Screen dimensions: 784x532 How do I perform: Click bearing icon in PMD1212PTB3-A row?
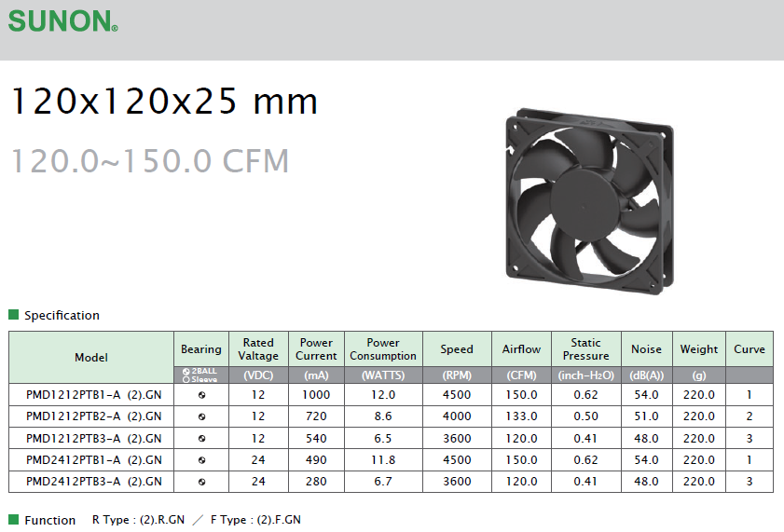tap(201, 439)
